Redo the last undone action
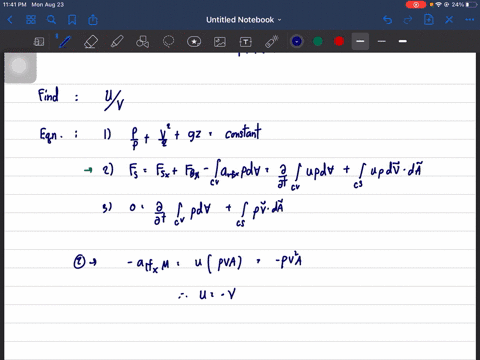The height and width of the screenshot is (360, 480). (408, 20)
